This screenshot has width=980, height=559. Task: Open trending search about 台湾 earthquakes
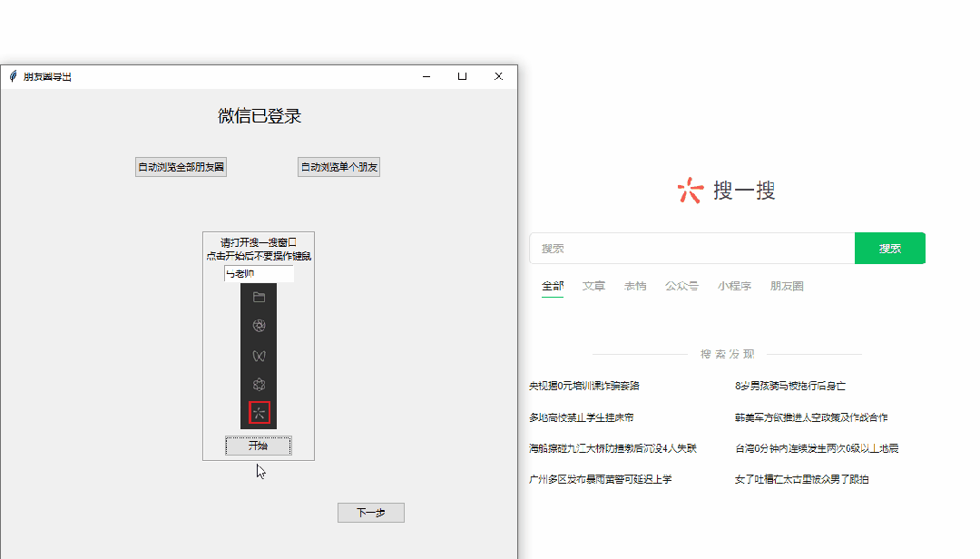pos(817,448)
